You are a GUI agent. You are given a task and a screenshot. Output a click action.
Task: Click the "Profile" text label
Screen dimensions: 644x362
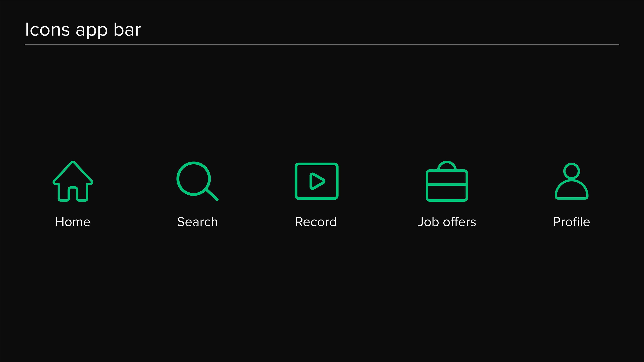tap(572, 222)
